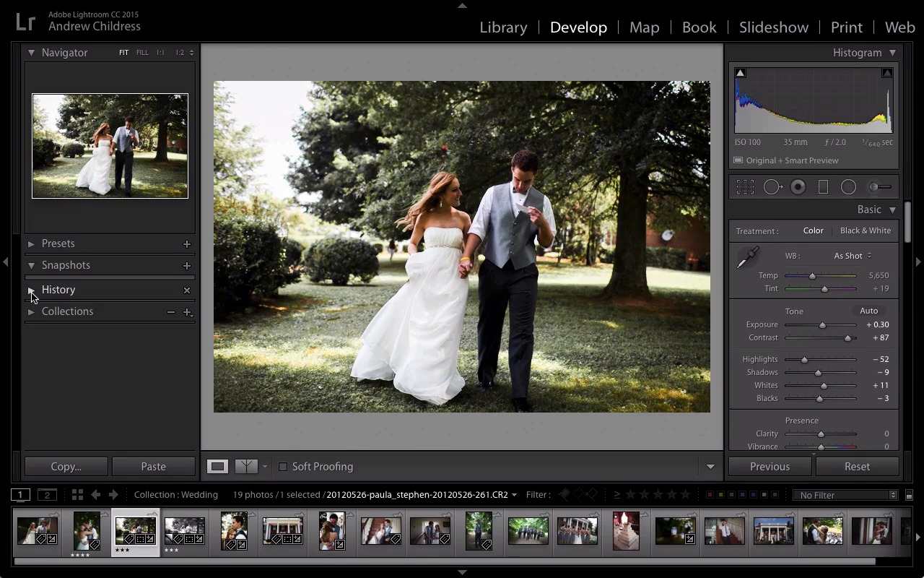This screenshot has height=578, width=924.
Task: Set Navigator zoom to FILL
Action: point(142,53)
